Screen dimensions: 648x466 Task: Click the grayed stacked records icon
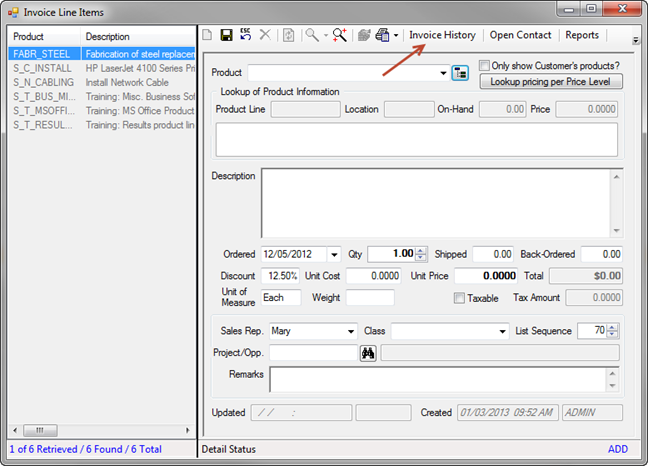pyautogui.click(x=364, y=35)
